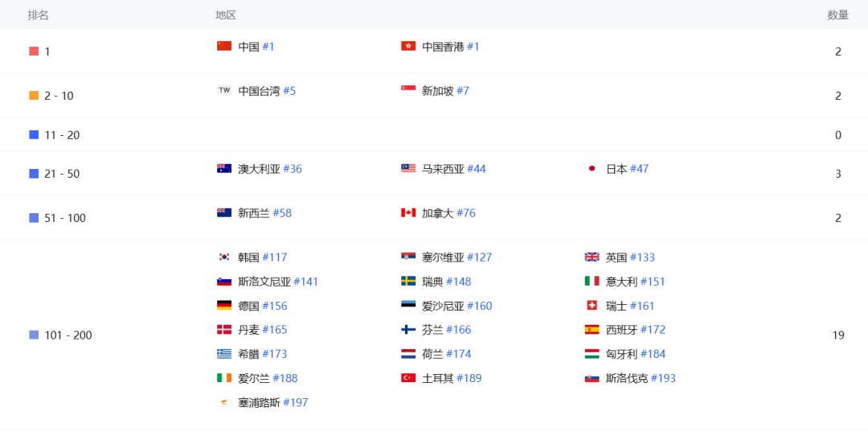Click the China flag icon

tap(224, 47)
